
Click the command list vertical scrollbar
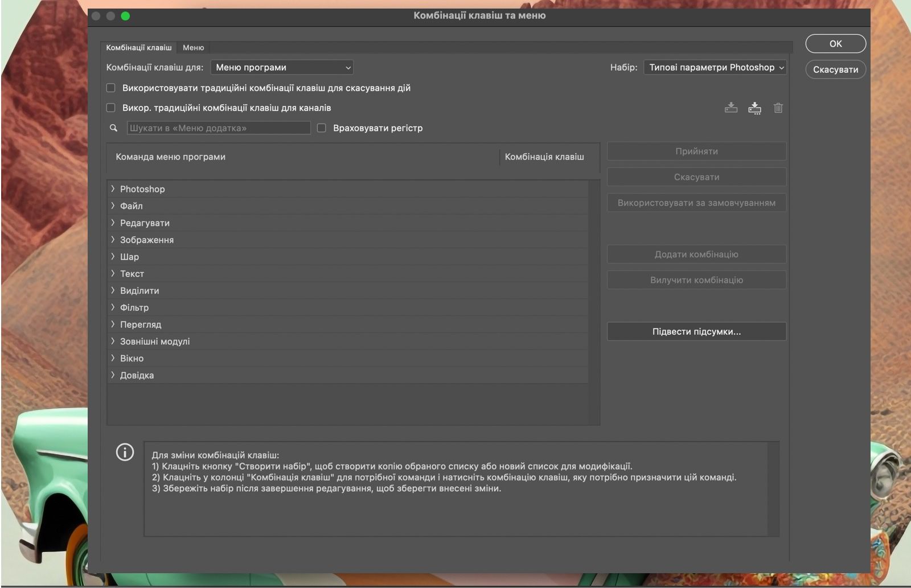pyautogui.click(x=594, y=302)
